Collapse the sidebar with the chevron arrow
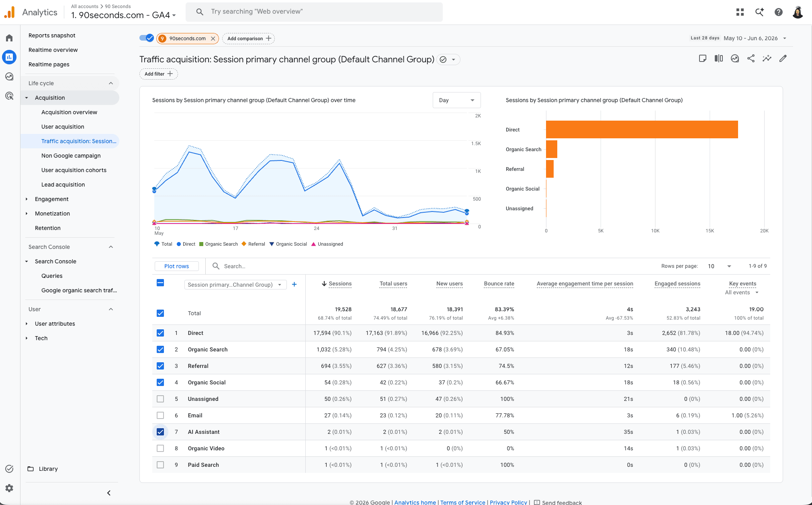This screenshot has height=505, width=812. click(x=109, y=493)
